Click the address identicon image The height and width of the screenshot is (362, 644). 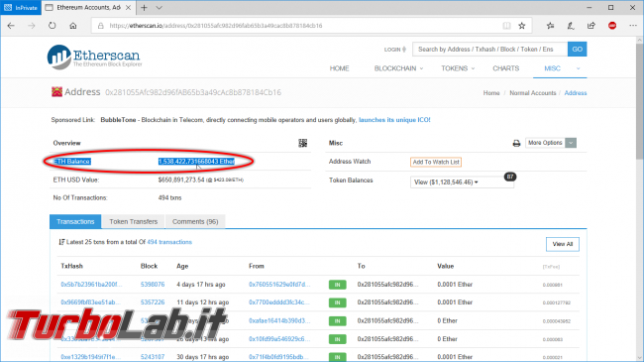tap(56, 91)
